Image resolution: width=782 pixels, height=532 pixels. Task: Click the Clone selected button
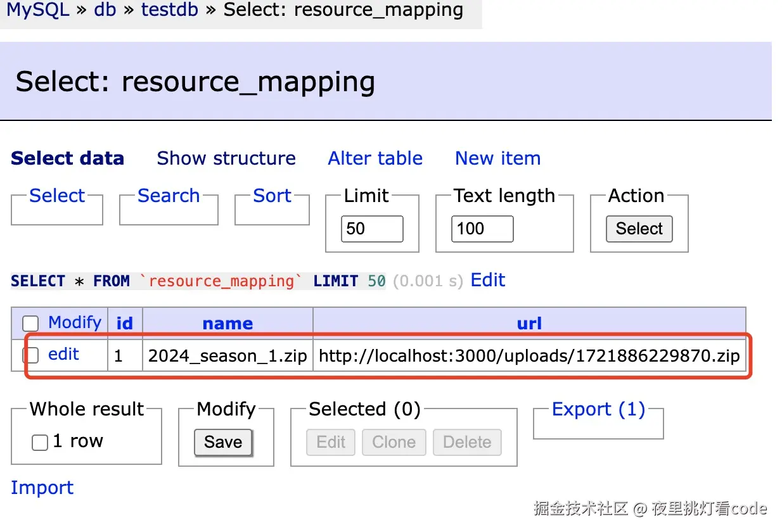(394, 442)
